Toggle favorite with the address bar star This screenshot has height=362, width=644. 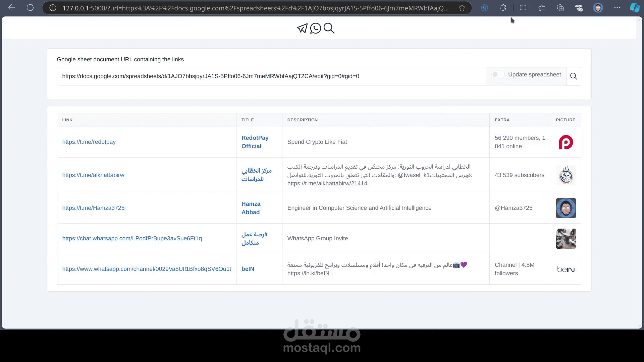[462, 7]
